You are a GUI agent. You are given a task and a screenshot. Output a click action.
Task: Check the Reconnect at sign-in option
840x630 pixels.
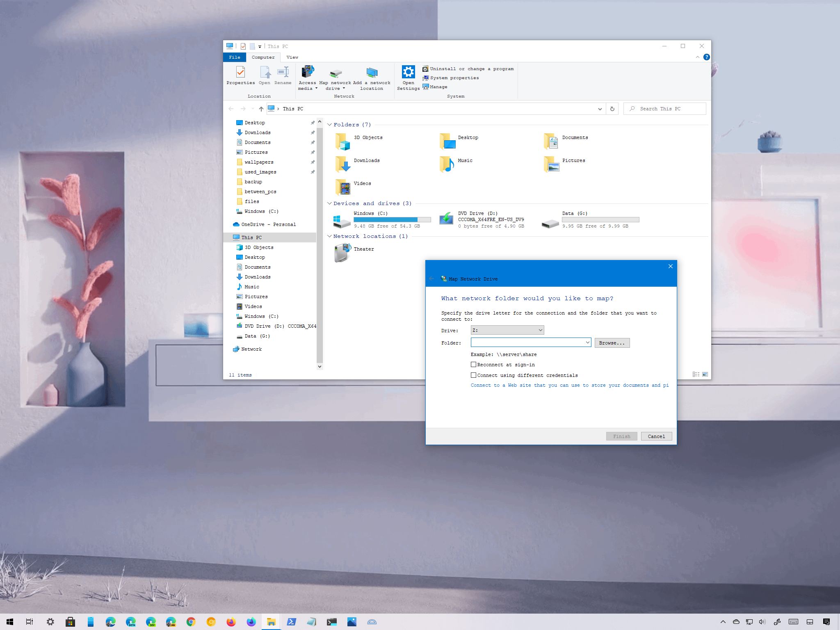pyautogui.click(x=473, y=365)
